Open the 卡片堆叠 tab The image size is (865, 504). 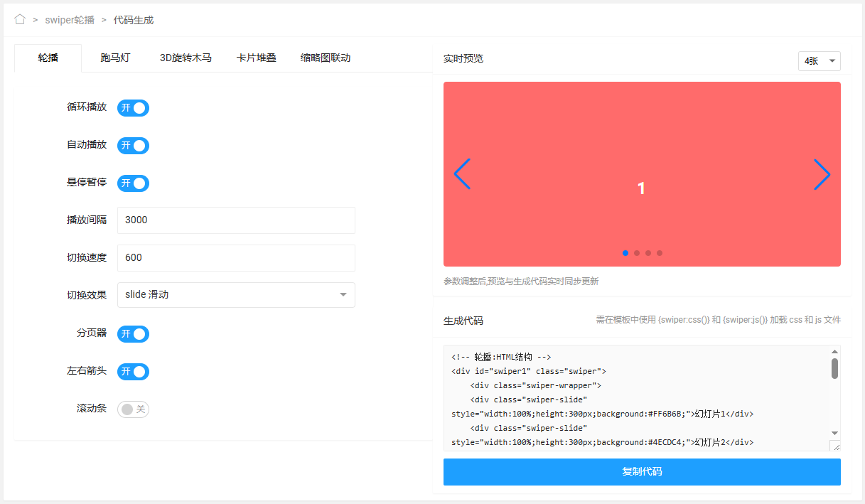tap(257, 58)
